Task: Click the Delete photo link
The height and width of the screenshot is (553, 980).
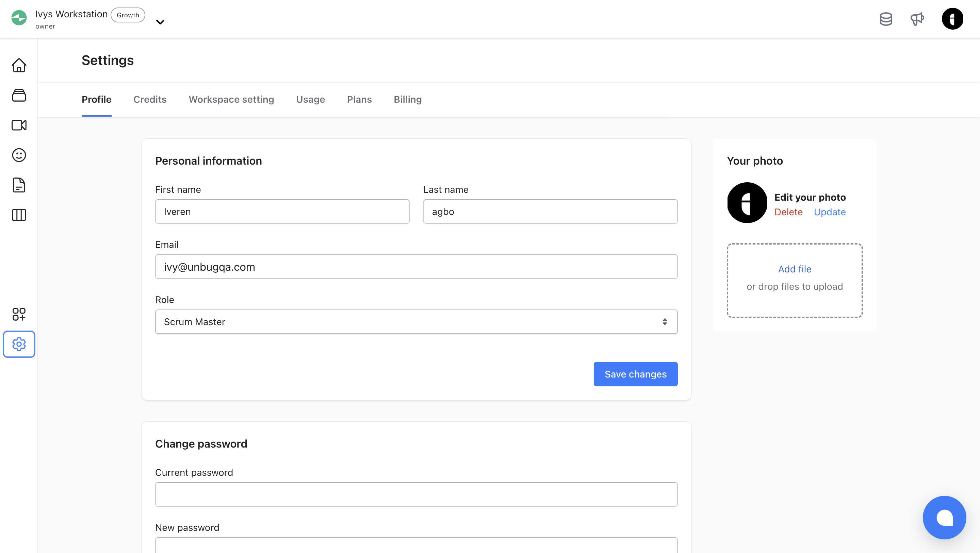Action: (x=788, y=212)
